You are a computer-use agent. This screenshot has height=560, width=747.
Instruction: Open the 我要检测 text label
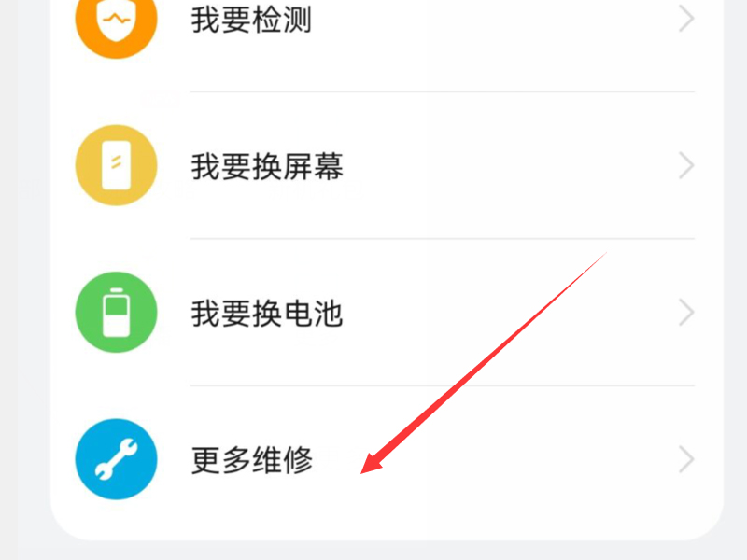tap(251, 20)
